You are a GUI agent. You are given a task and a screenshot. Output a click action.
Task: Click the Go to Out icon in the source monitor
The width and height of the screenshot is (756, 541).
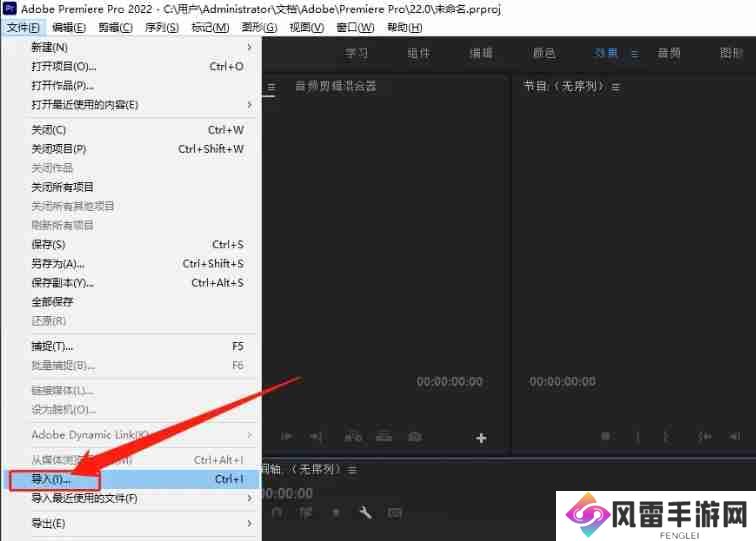316,437
